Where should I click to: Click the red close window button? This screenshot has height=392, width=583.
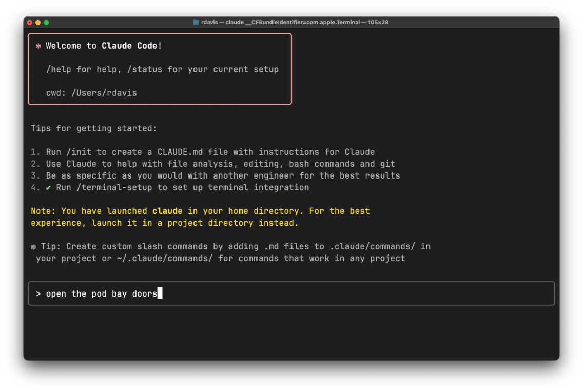click(30, 22)
